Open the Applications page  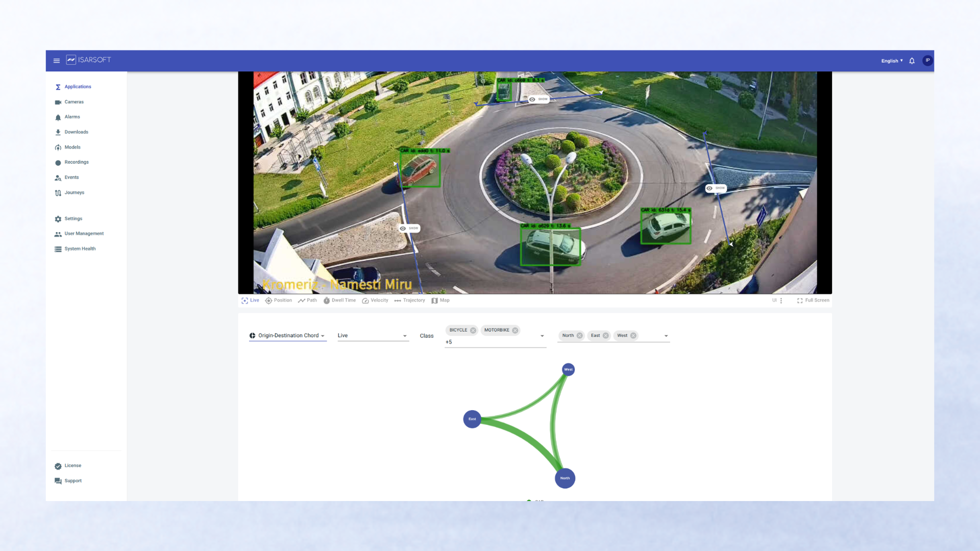(78, 87)
